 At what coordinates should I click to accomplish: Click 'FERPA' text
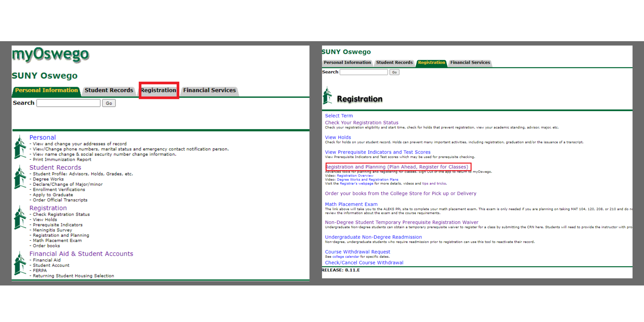(x=40, y=270)
